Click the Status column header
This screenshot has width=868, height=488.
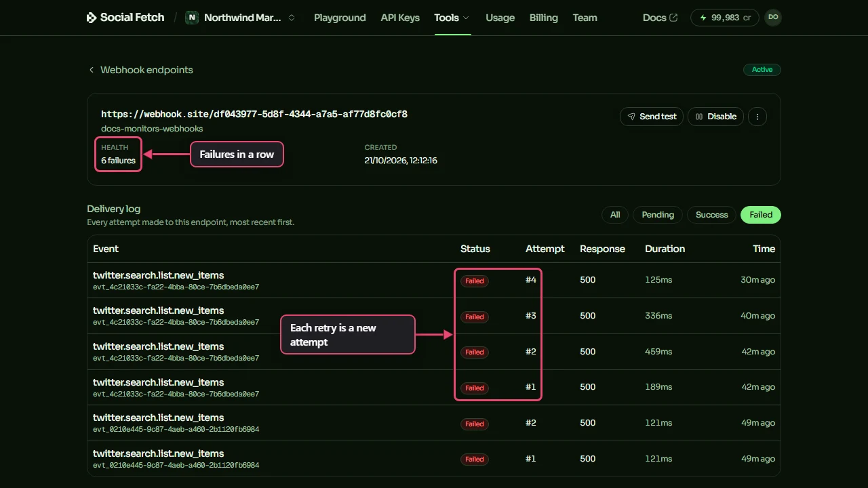[475, 249]
